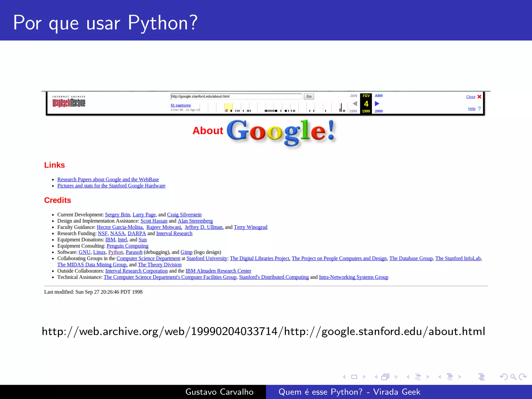The width and height of the screenshot is (532, 399).
Task: Click the Beamer previous section arrow
Action: click(440, 377)
